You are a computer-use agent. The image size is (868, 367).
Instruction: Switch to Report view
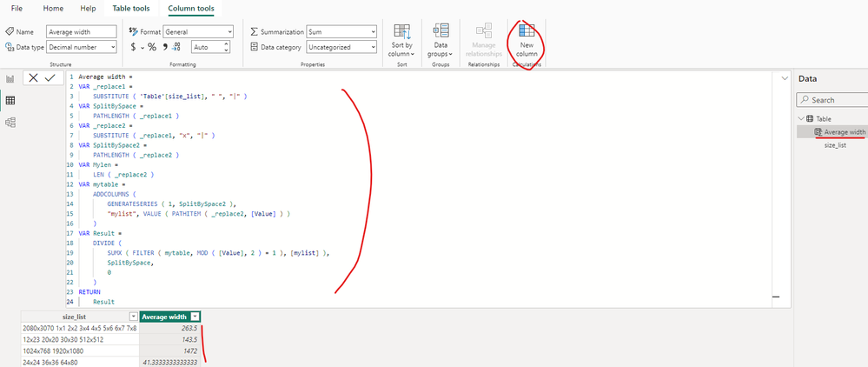coord(10,79)
